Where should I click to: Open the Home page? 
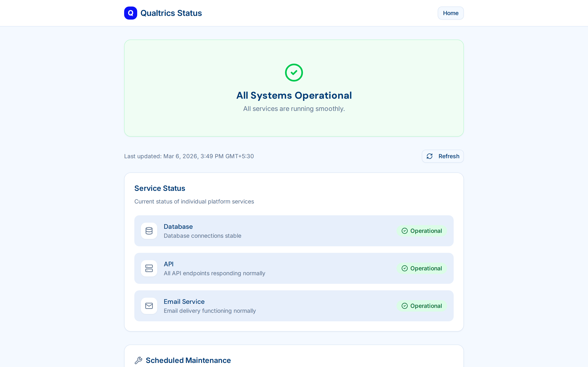pyautogui.click(x=450, y=13)
